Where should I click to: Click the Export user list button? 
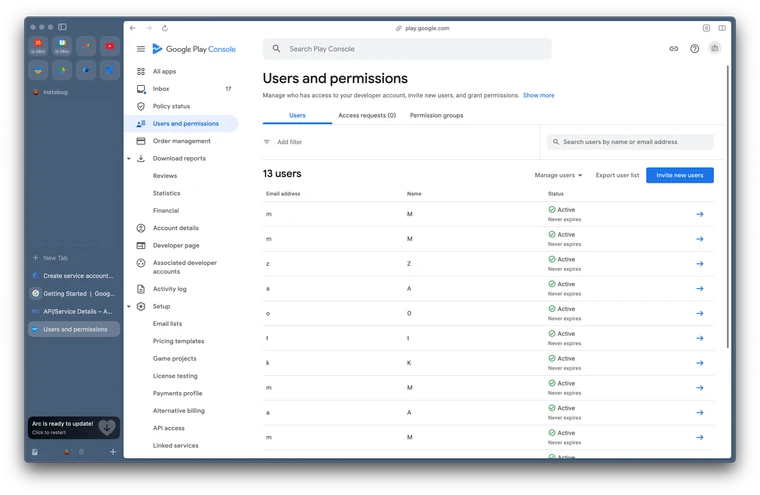(617, 175)
